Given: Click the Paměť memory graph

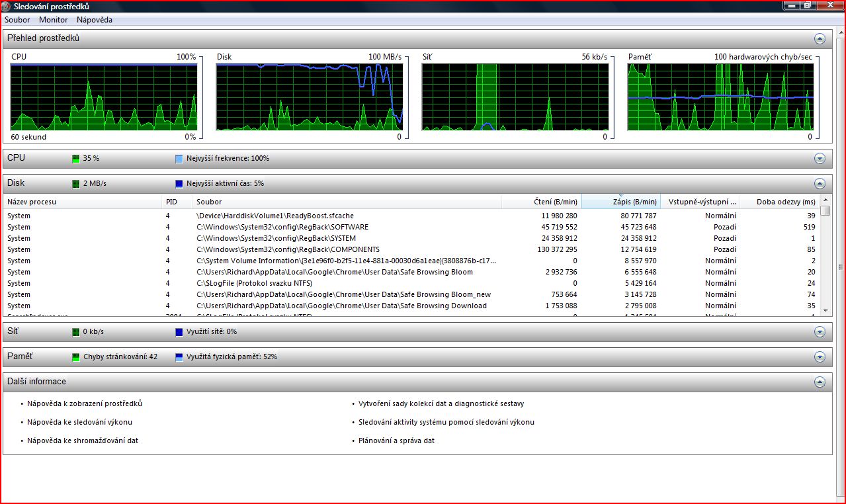Looking at the screenshot, I should click(720, 97).
